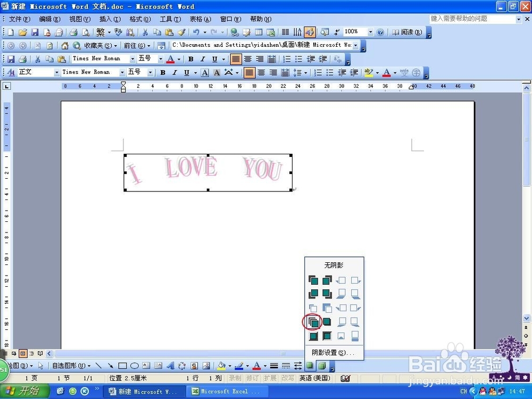Open the 100% zoom dropdown
The width and height of the screenshot is (532, 399).
pos(370,32)
